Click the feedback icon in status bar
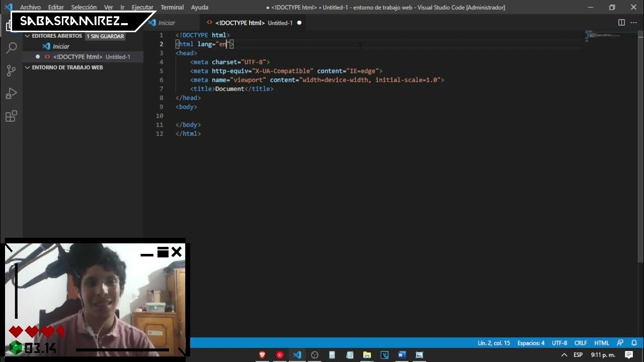The height and width of the screenshot is (362, 644). pyautogui.click(x=620, y=343)
